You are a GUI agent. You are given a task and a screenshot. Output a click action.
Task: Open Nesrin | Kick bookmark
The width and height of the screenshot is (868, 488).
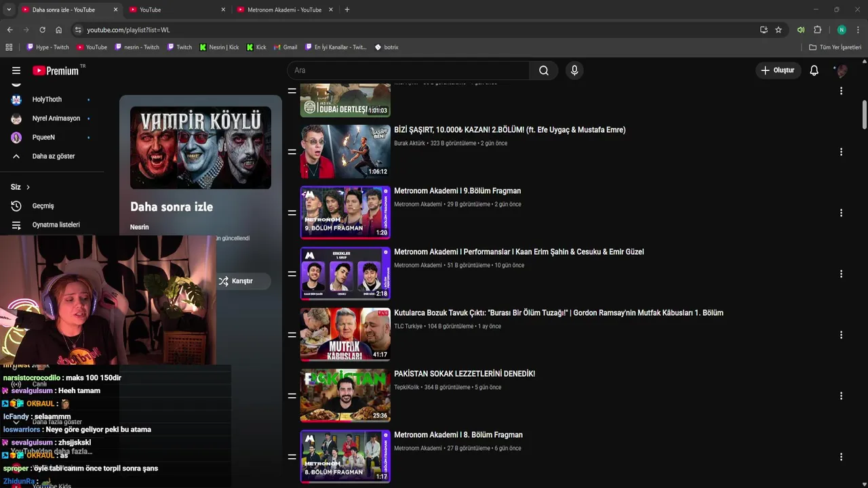coord(219,47)
